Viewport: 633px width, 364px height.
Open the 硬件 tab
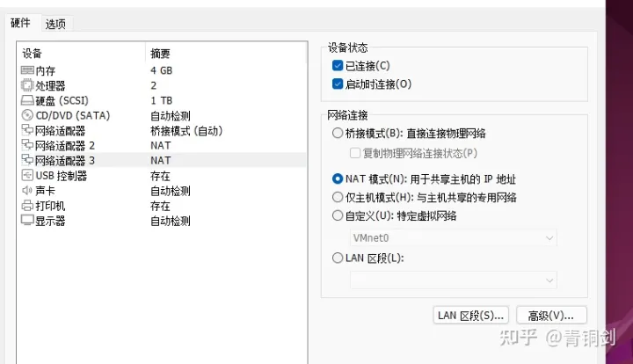tap(20, 24)
